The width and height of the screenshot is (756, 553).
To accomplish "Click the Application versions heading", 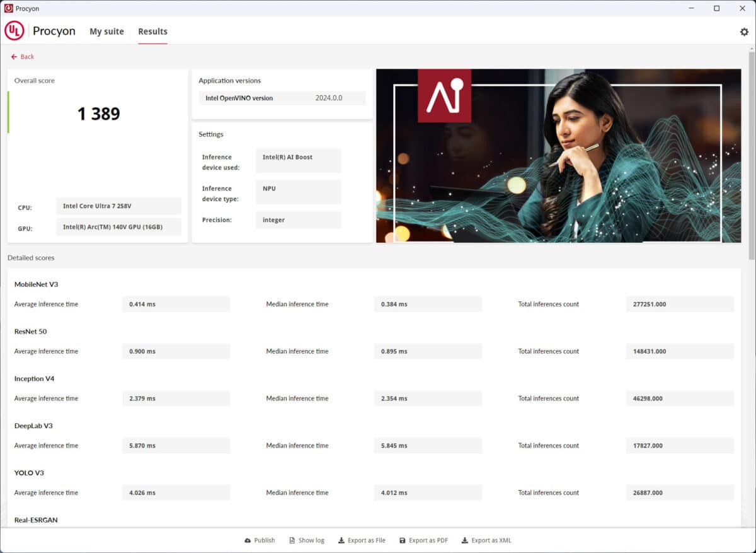I will 230,81.
